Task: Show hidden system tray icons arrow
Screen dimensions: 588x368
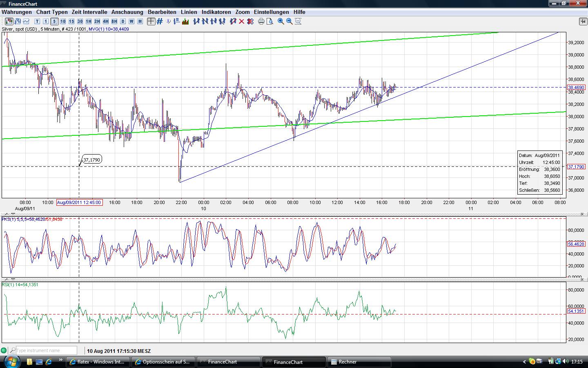Action: click(524, 361)
